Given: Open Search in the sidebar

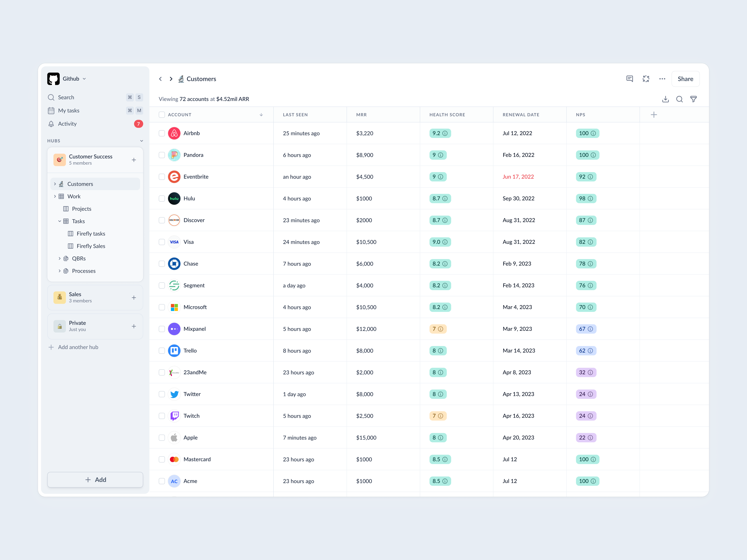Looking at the screenshot, I should (95, 97).
